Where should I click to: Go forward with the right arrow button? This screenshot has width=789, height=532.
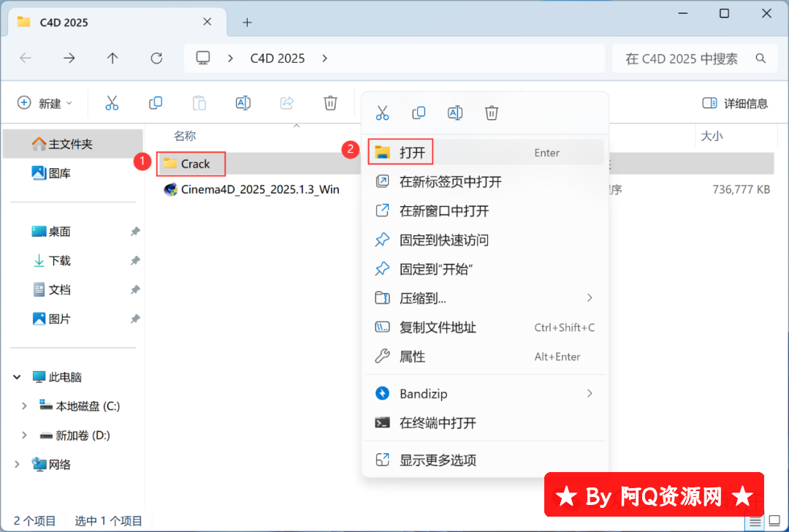click(69, 58)
